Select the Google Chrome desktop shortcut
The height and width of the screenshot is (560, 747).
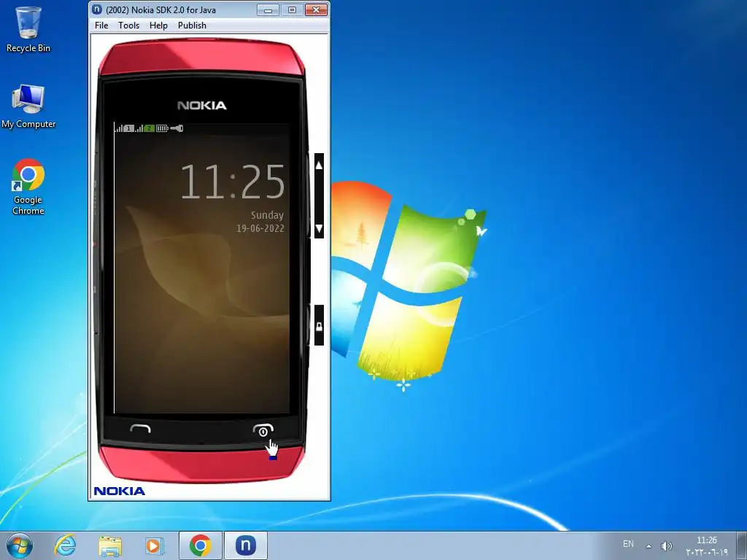(x=28, y=187)
